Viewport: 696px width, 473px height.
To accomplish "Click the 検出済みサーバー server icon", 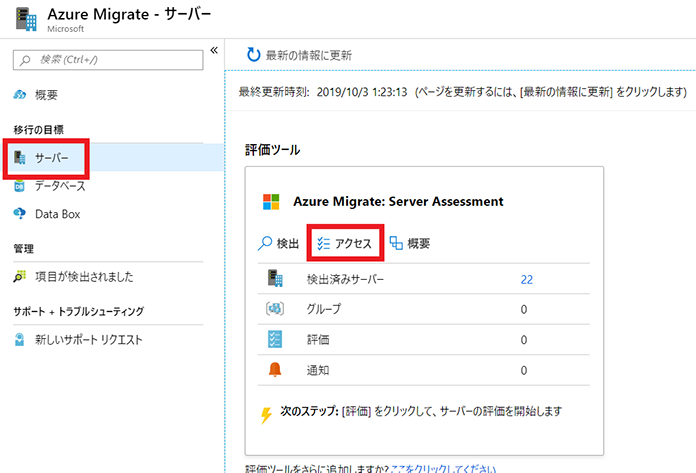I will 275,279.
